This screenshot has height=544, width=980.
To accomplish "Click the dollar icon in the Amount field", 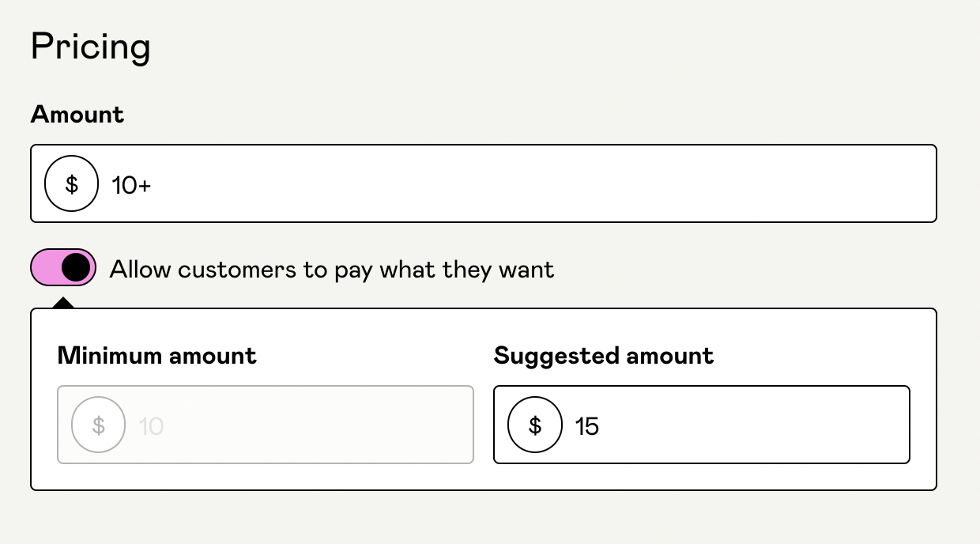I will click(72, 184).
